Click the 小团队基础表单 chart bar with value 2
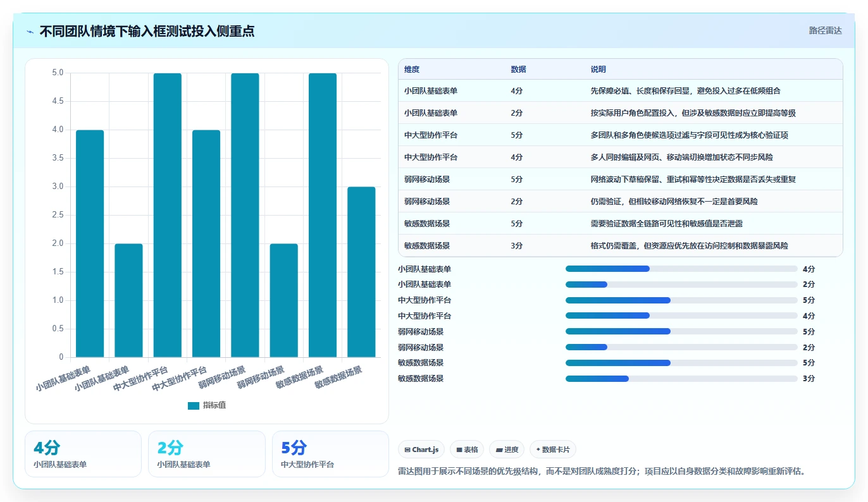 click(128, 300)
